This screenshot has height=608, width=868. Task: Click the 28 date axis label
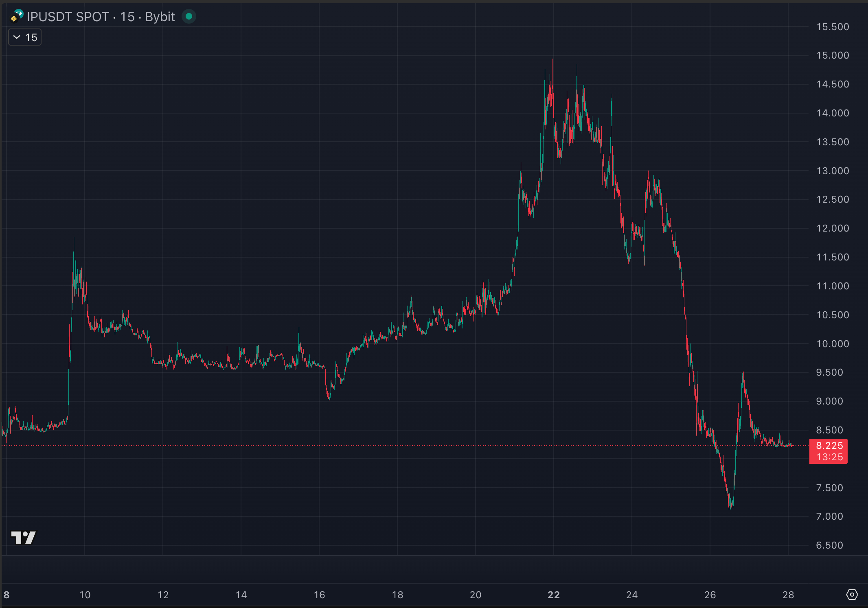(788, 595)
